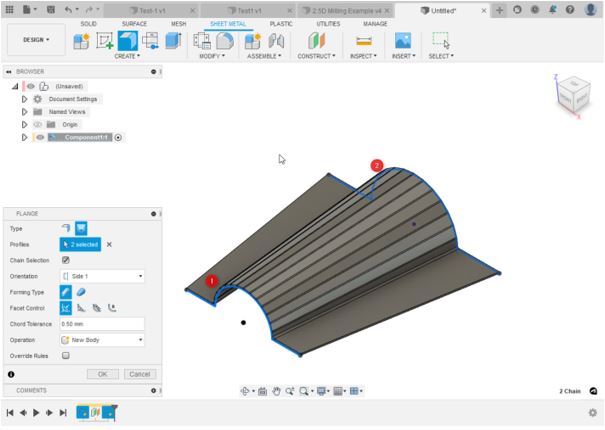Click the Unfold icon in Modify
The image size is (605, 430).
225,41
